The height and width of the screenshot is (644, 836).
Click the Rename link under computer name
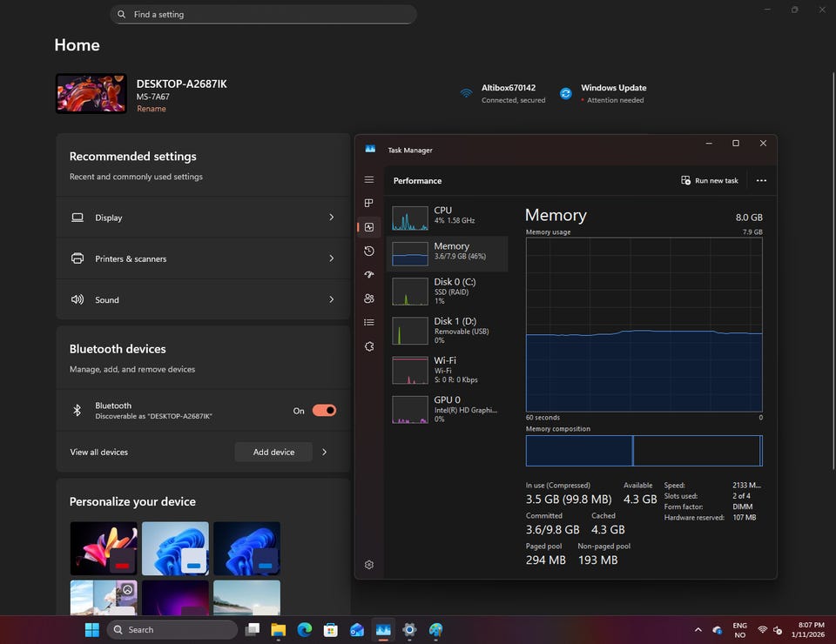[152, 109]
